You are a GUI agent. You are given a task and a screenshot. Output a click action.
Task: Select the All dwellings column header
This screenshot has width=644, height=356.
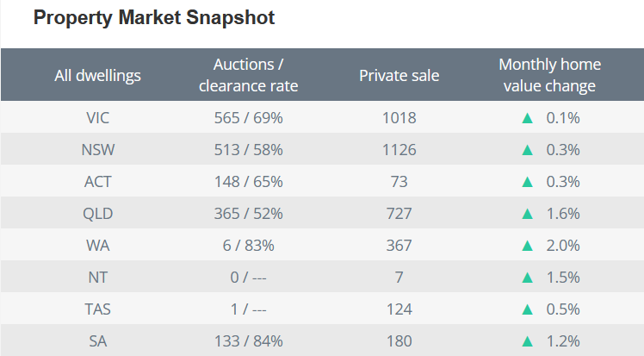coord(97,75)
